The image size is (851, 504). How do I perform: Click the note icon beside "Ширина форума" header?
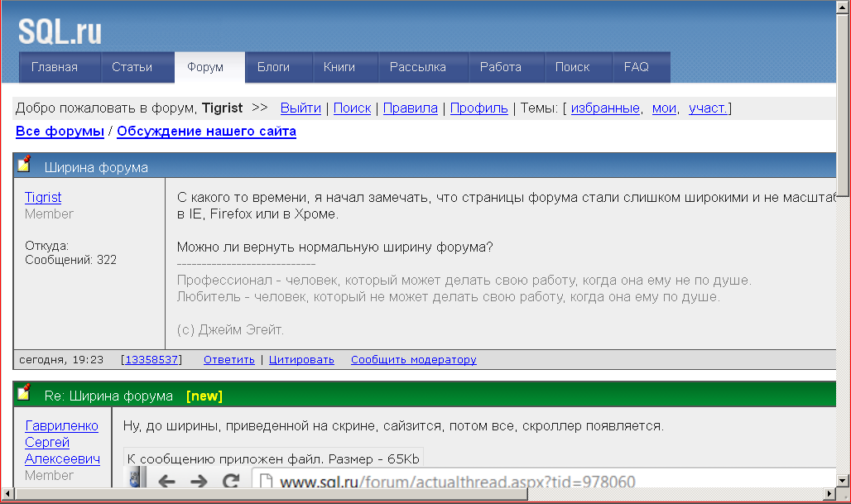pyautogui.click(x=24, y=164)
